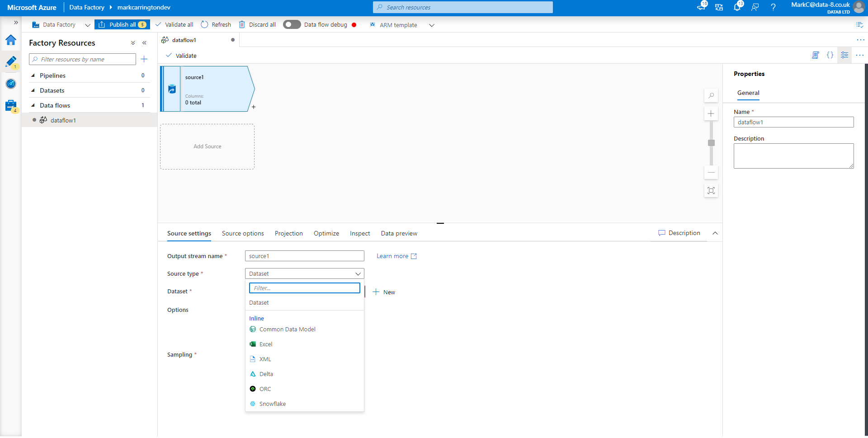Open the Projection tab
This screenshot has height=438, width=868.
[x=288, y=233]
